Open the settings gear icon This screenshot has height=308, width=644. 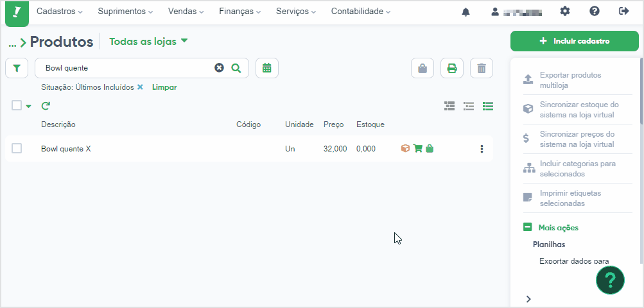pos(565,12)
